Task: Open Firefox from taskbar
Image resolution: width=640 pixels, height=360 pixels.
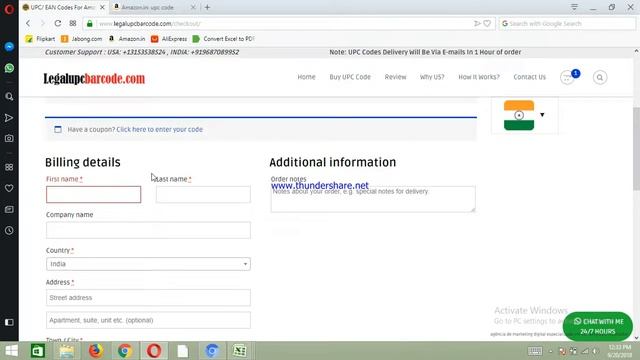Action: point(96,351)
